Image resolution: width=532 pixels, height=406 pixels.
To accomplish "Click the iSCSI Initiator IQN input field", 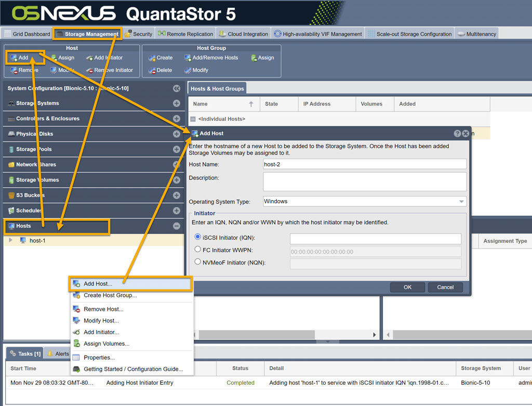I will click(x=376, y=239).
